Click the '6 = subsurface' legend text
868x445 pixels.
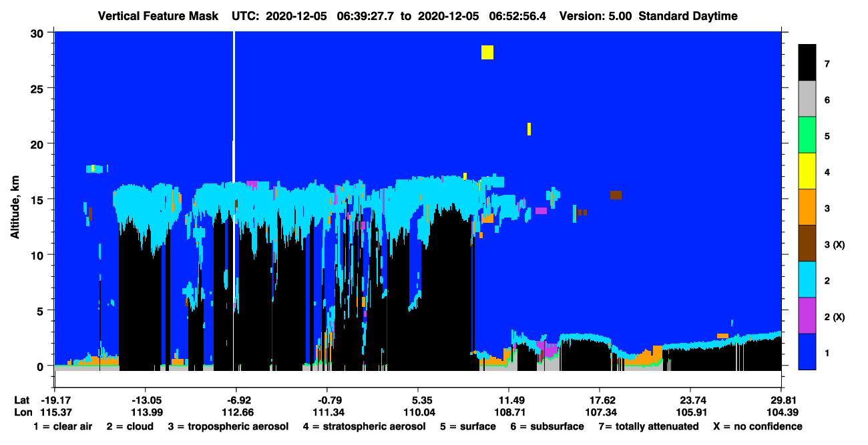point(548,426)
